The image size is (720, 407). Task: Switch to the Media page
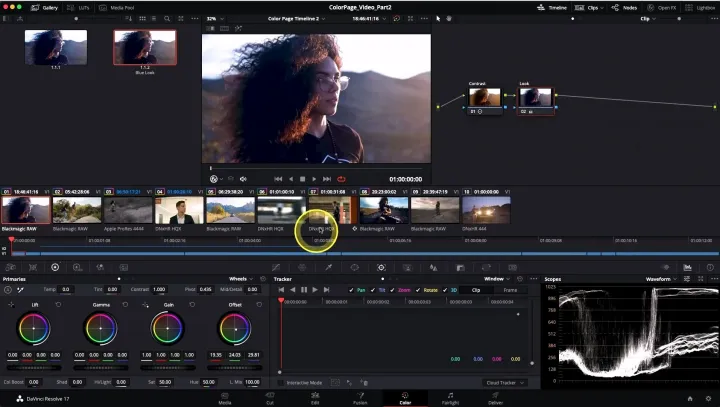click(x=225, y=398)
